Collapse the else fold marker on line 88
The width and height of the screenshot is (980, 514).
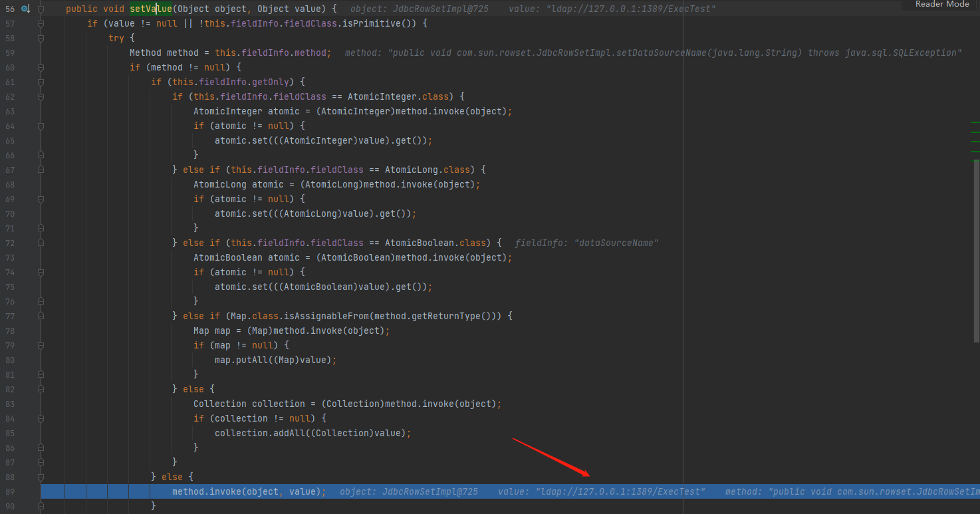(x=41, y=477)
